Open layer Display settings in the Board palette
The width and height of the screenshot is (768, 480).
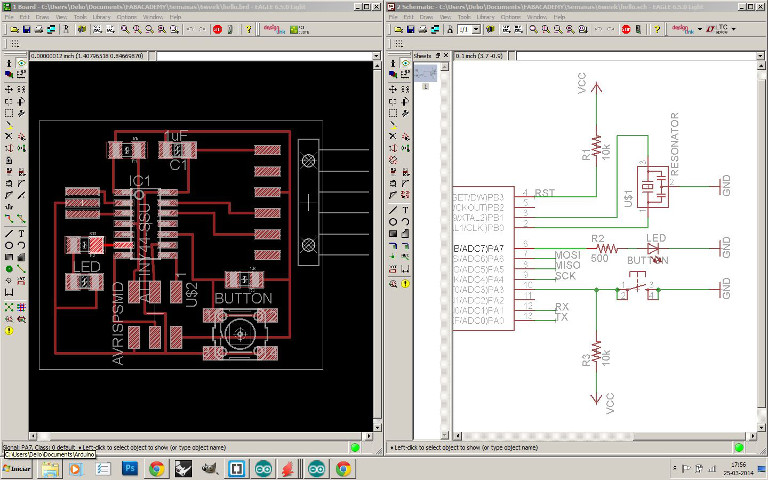pos(9,74)
